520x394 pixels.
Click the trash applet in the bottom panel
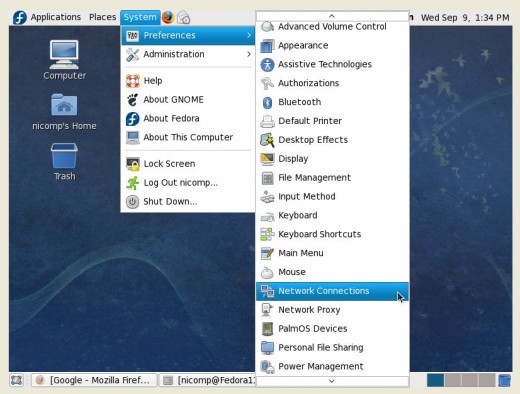504,380
